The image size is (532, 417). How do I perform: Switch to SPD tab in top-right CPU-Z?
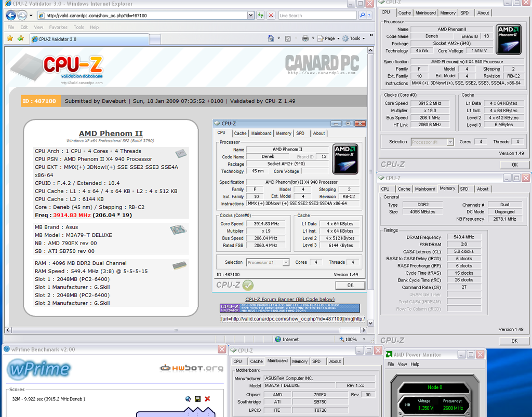(x=464, y=13)
